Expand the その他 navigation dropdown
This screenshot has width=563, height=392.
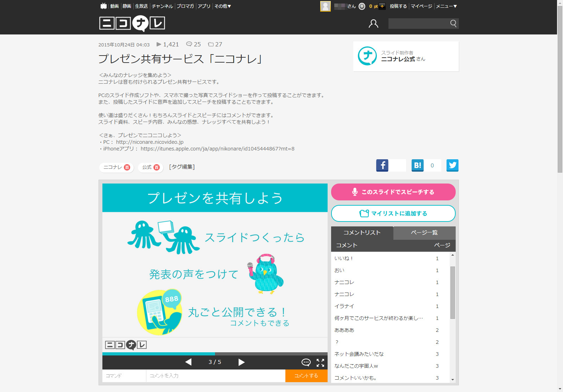222,6
